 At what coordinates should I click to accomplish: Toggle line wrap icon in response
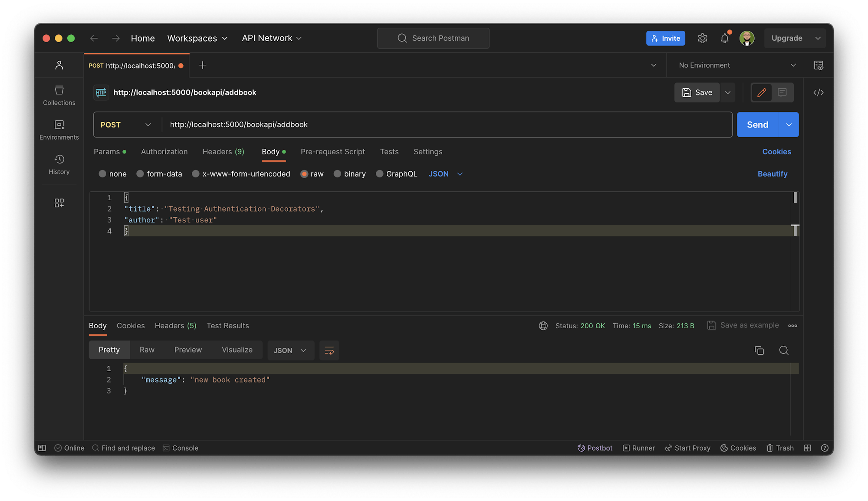[x=329, y=350]
